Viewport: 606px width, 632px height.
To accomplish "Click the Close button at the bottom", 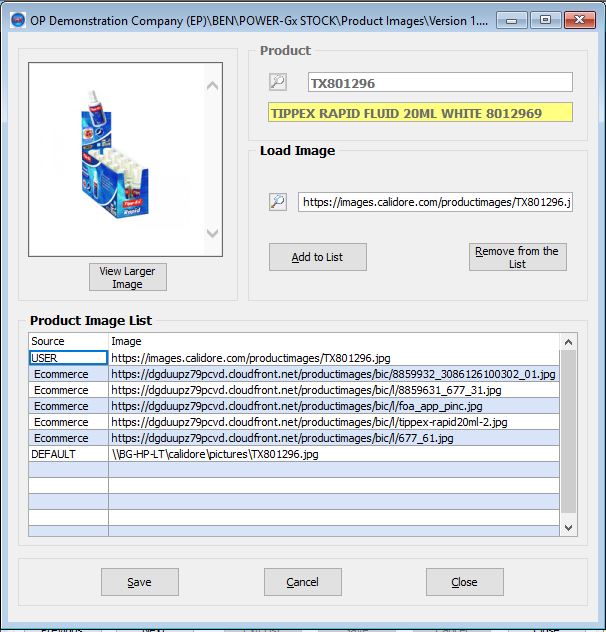I will pyautogui.click(x=464, y=582).
